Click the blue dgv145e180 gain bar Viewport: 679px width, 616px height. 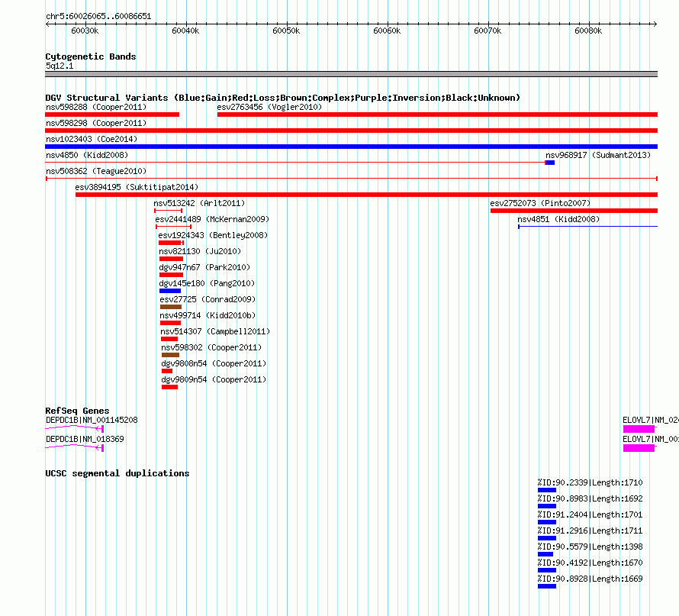pos(170,291)
